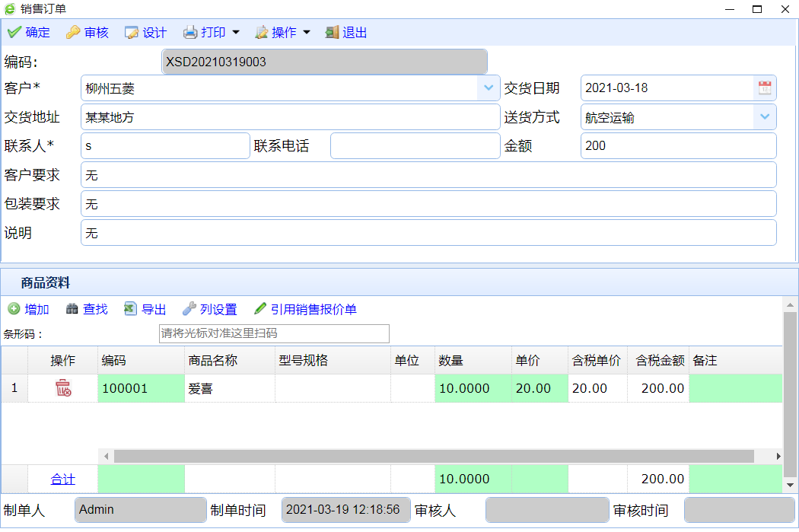Delete row 1 with the trash icon

[x=63, y=388]
